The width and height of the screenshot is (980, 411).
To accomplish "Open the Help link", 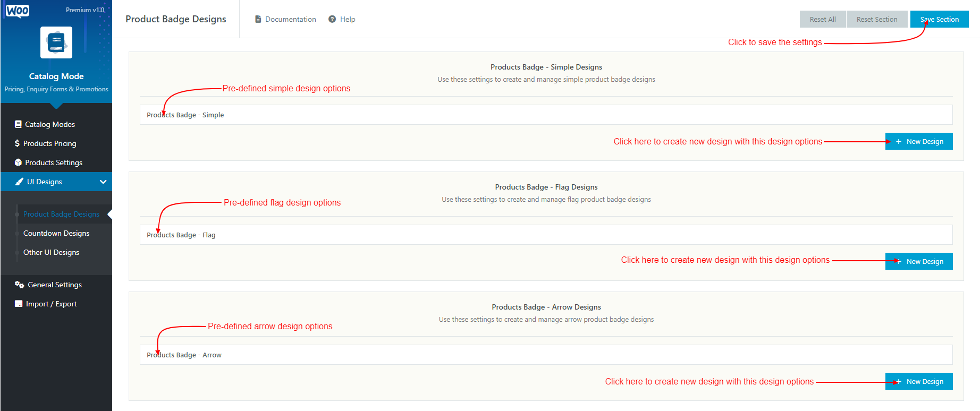I will [342, 19].
